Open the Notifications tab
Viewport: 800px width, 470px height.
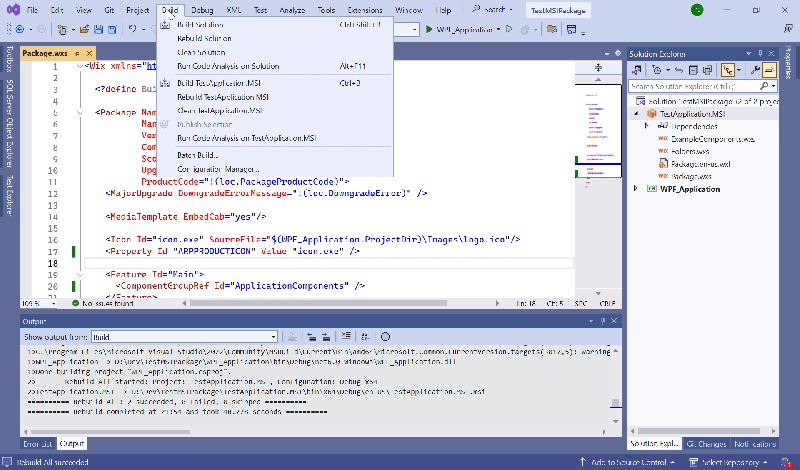point(755,443)
